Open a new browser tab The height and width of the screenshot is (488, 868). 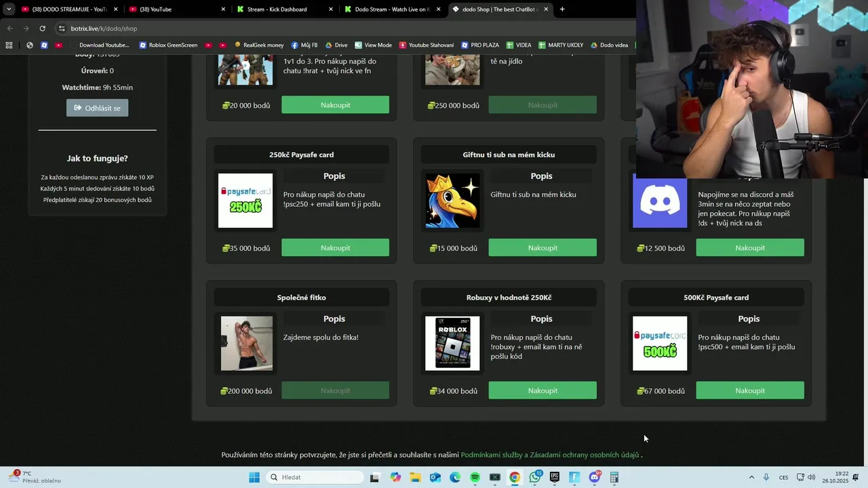click(562, 9)
